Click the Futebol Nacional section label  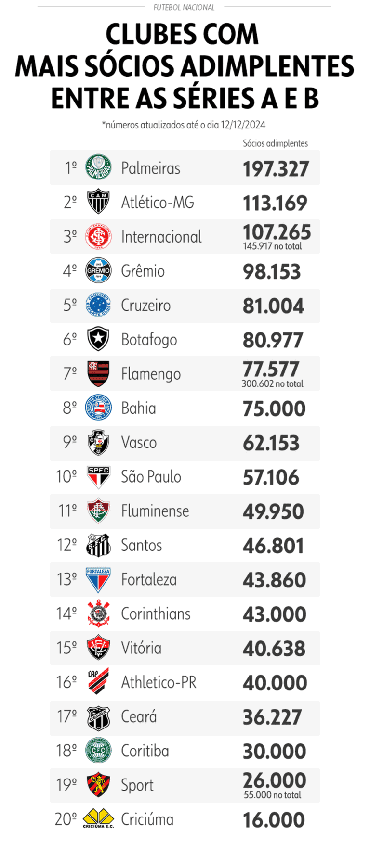(x=184, y=7)
